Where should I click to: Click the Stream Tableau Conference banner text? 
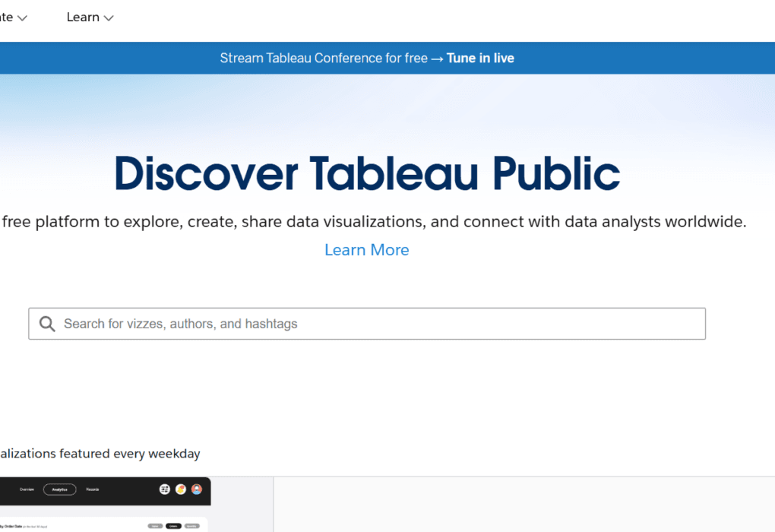[x=324, y=58]
